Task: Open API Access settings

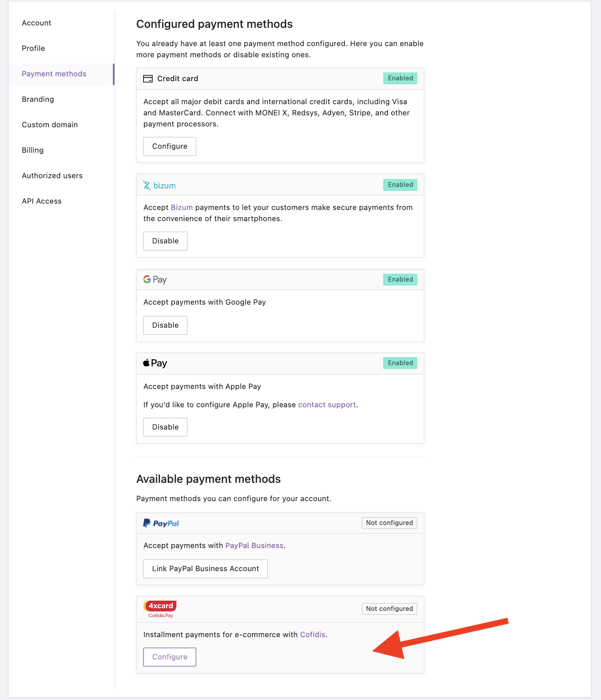Action: [x=42, y=201]
